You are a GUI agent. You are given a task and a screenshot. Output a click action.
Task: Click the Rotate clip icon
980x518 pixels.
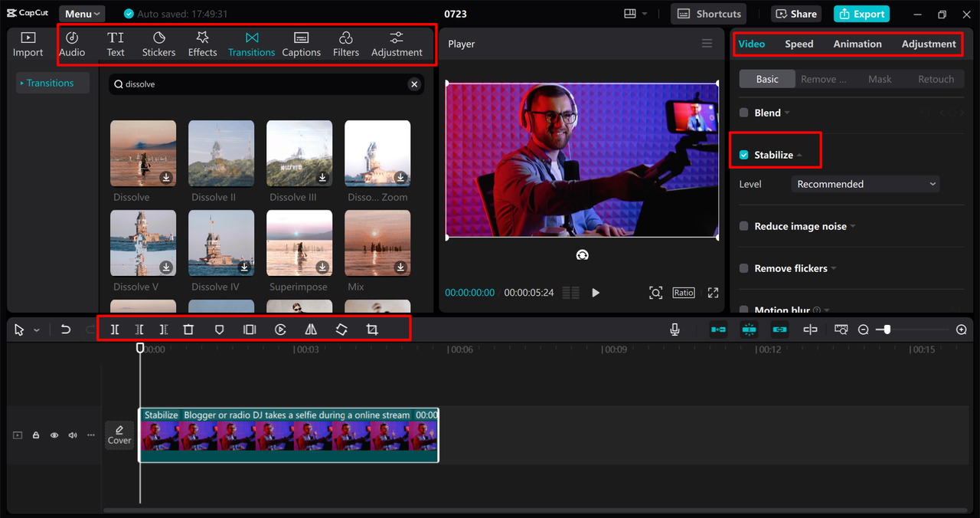(341, 329)
